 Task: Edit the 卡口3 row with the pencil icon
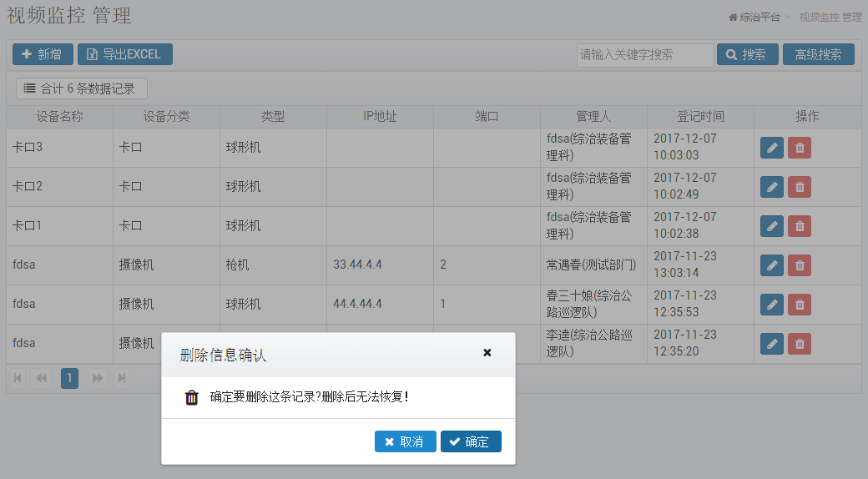[x=772, y=148]
